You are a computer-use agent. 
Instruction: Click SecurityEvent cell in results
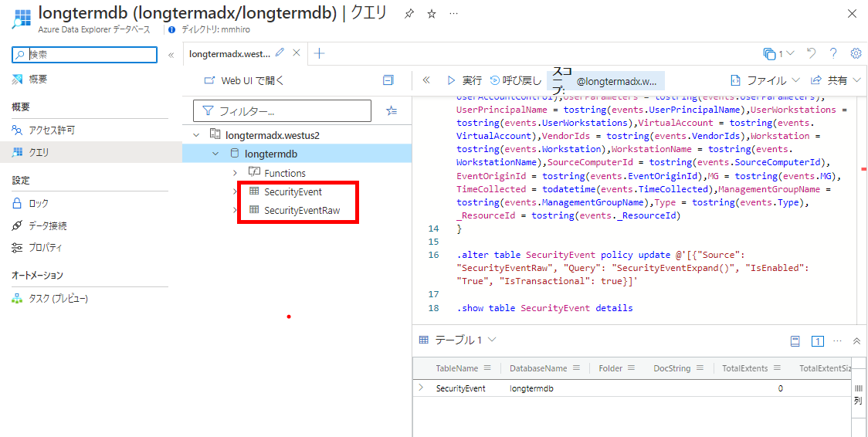click(x=460, y=388)
